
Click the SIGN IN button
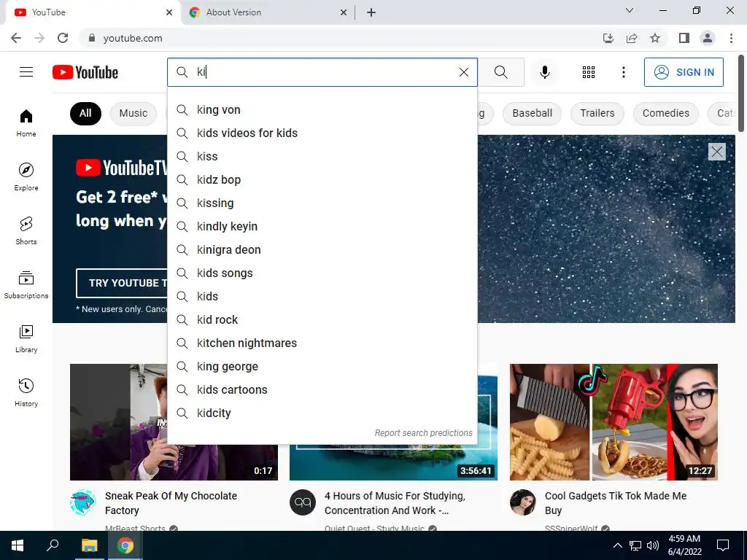click(x=683, y=72)
